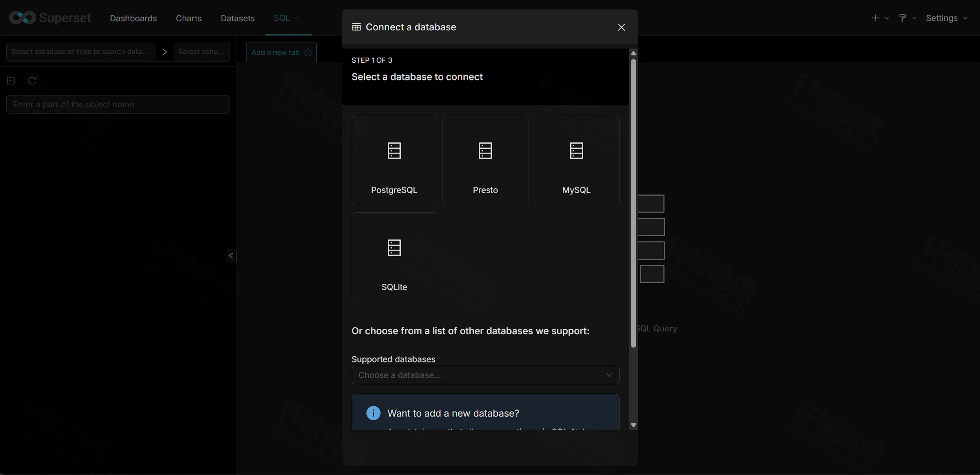980x475 pixels.
Task: Open the Datasets page
Action: (237, 18)
